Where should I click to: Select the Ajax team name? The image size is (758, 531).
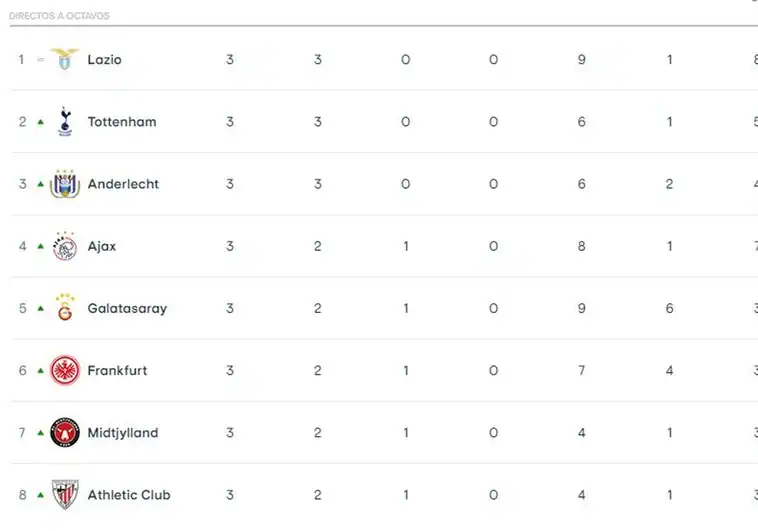[x=102, y=246]
